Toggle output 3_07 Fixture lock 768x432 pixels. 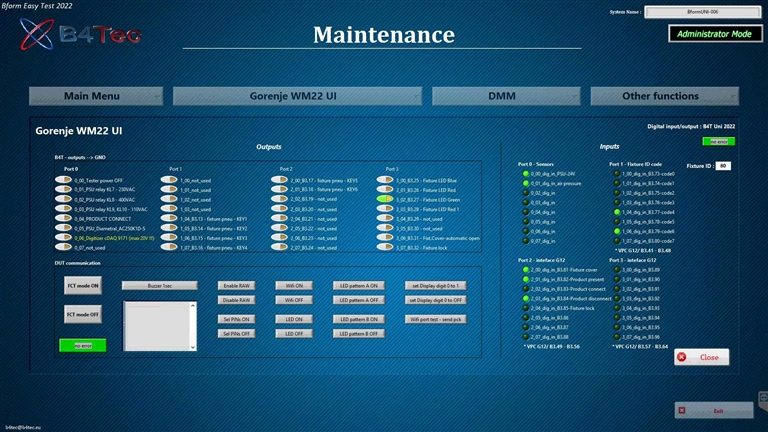385,247
